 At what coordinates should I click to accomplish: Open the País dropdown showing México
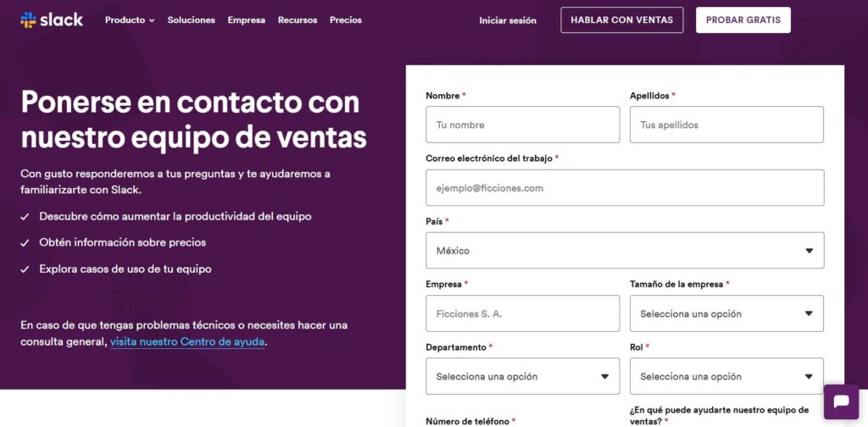[625, 251]
